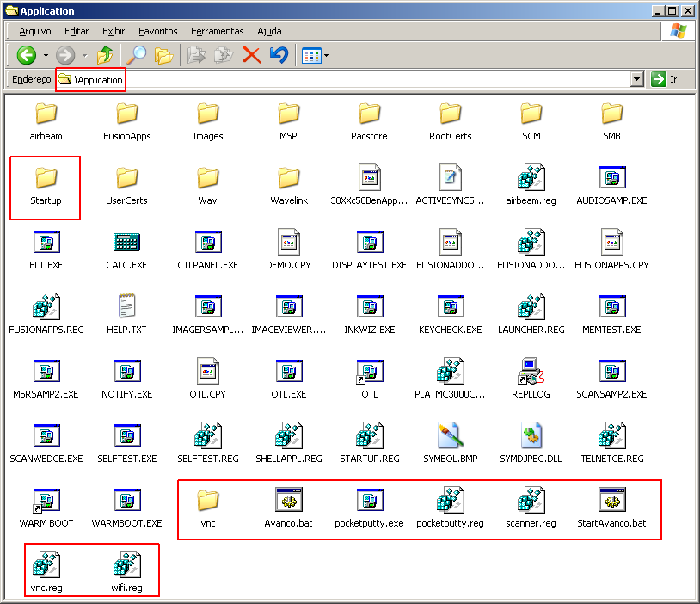
Task: Select the SHELLAPPL.REG file
Action: pos(289,444)
